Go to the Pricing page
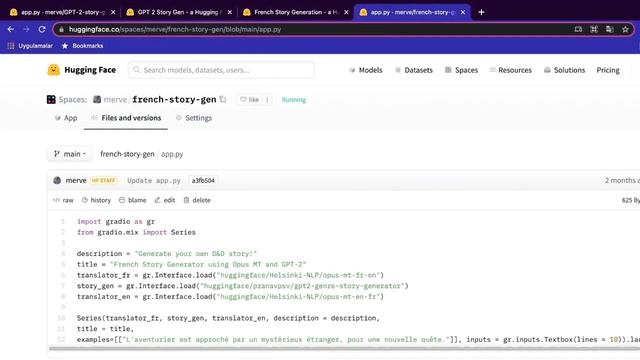Viewport: 640px width, 360px height. click(608, 70)
